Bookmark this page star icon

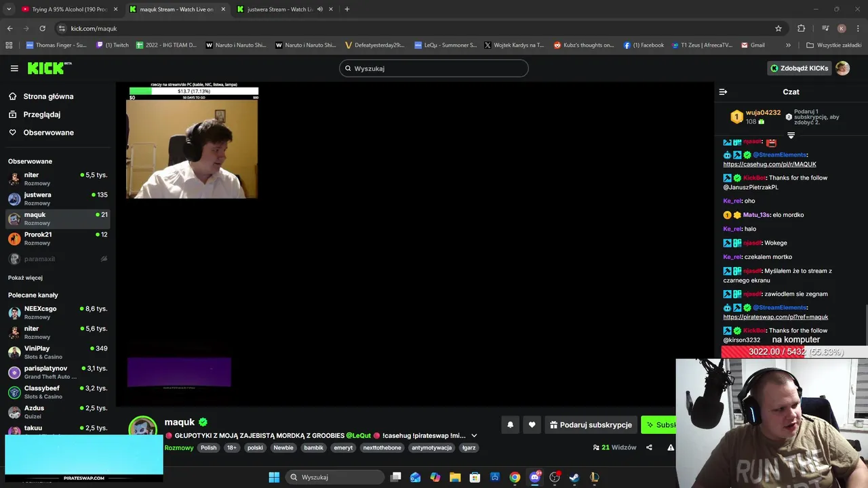tap(778, 28)
